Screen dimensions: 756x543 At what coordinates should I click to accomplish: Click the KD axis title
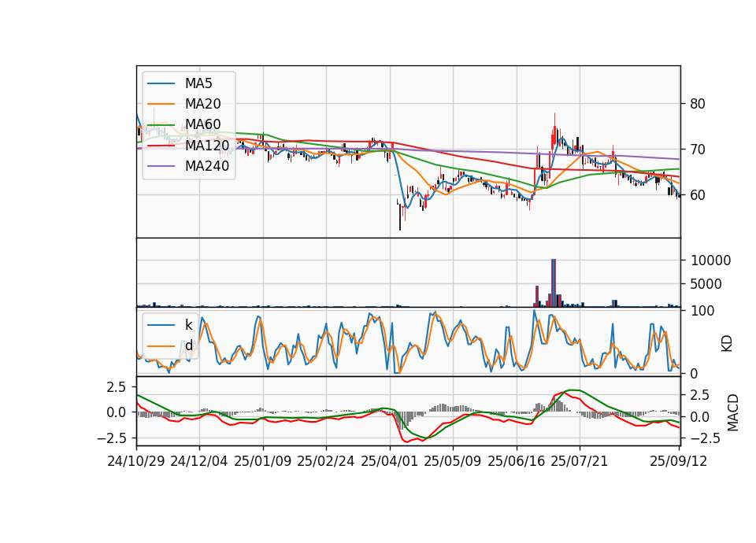(x=727, y=344)
